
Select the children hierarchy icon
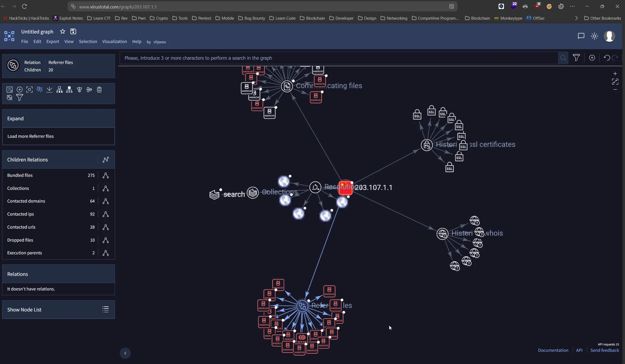[x=59, y=90]
